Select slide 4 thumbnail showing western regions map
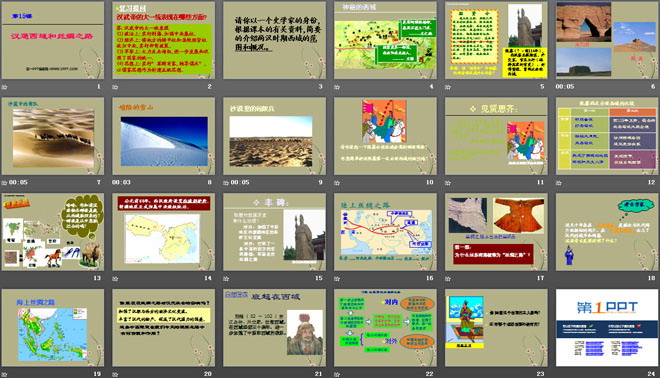The image size is (660, 378). click(x=386, y=40)
